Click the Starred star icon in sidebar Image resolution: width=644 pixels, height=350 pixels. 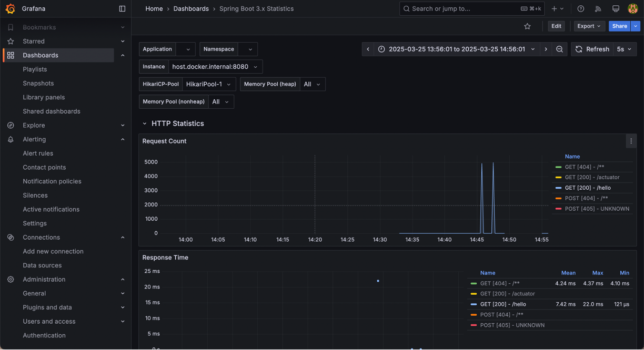[x=11, y=41]
